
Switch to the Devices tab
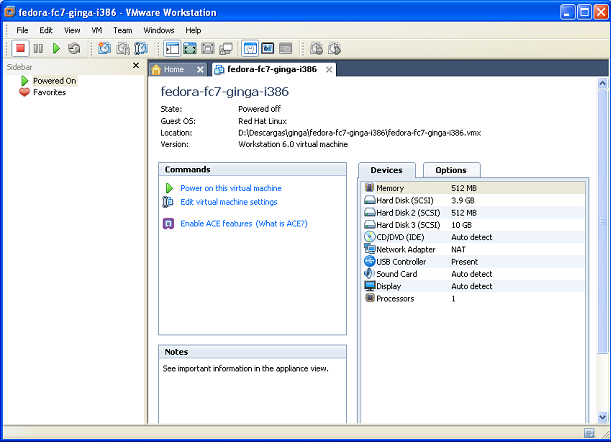coord(387,170)
